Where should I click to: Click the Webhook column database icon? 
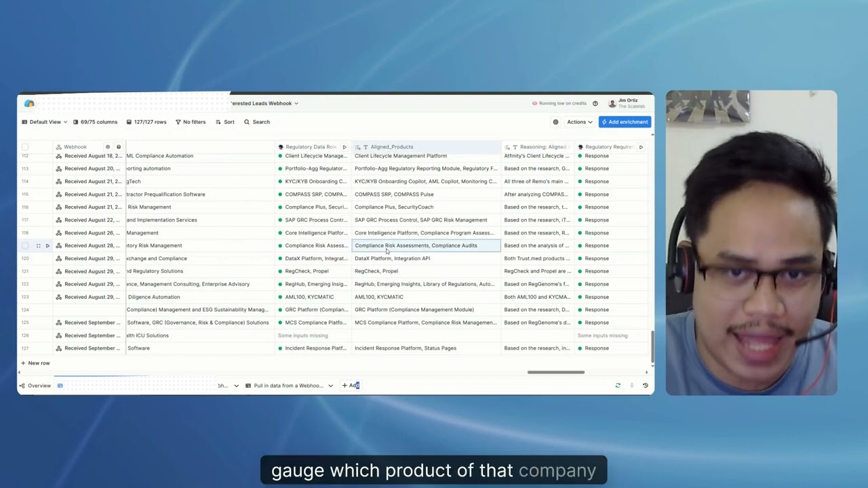pyautogui.click(x=119, y=147)
